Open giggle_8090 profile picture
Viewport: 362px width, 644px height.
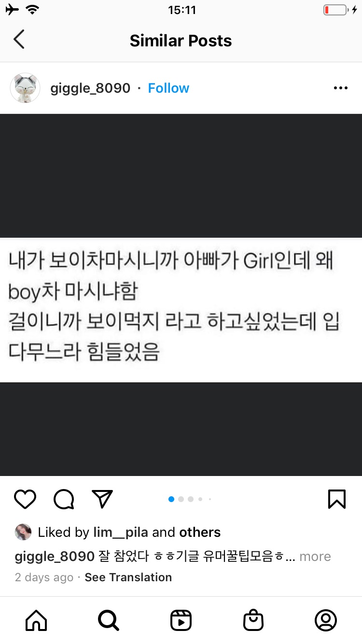click(25, 88)
